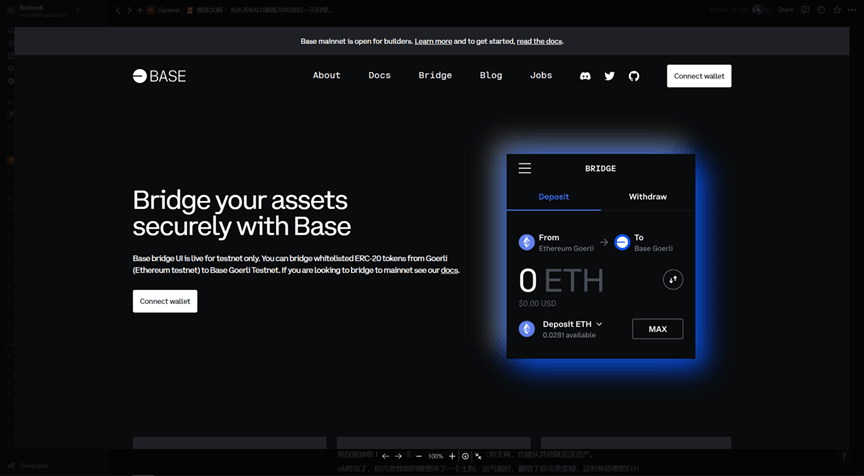Click Notion back navigation arrow
The image size is (864, 476).
point(118,10)
